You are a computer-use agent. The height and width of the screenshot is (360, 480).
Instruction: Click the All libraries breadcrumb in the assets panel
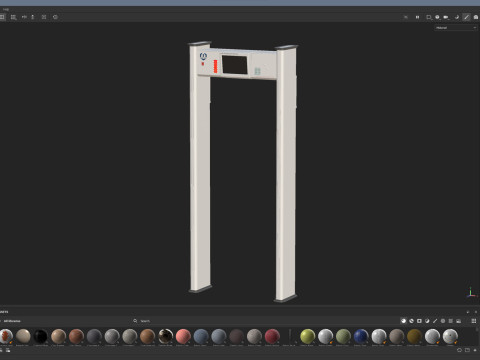[12, 321]
